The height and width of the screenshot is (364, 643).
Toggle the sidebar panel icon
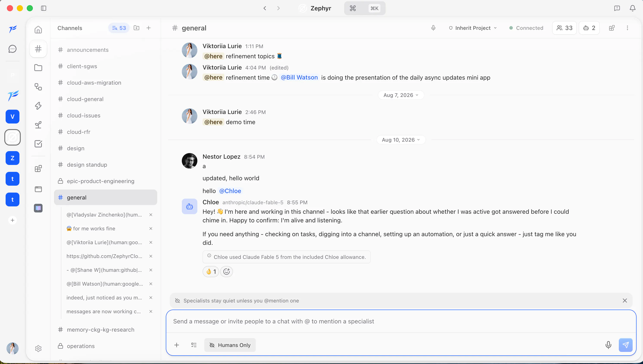43,8
